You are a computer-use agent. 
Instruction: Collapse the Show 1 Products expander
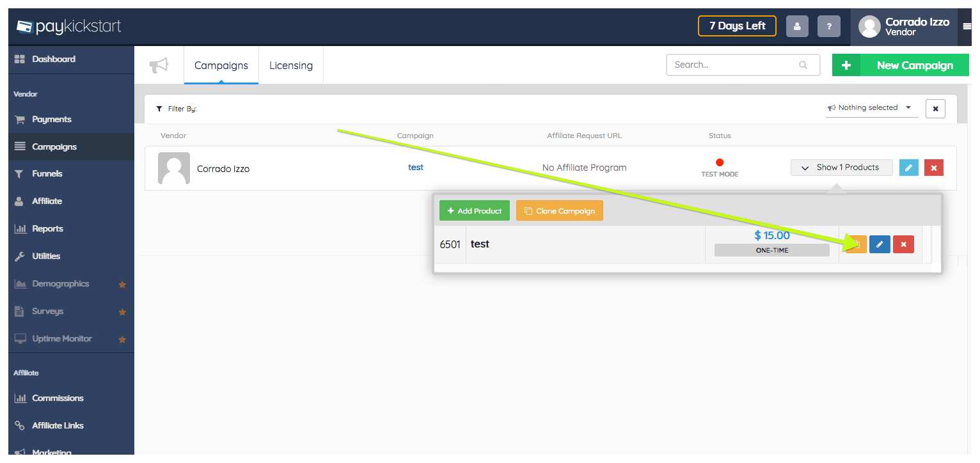pos(842,168)
